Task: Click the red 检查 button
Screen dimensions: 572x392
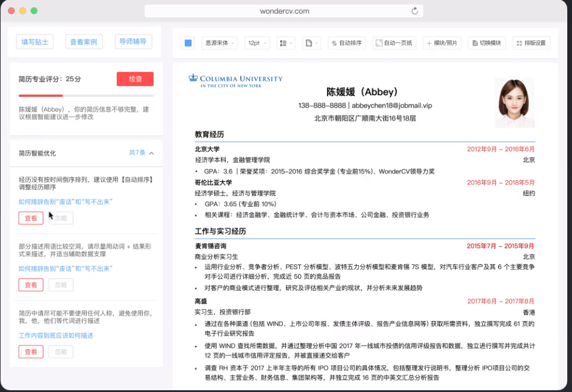Action: coord(135,79)
